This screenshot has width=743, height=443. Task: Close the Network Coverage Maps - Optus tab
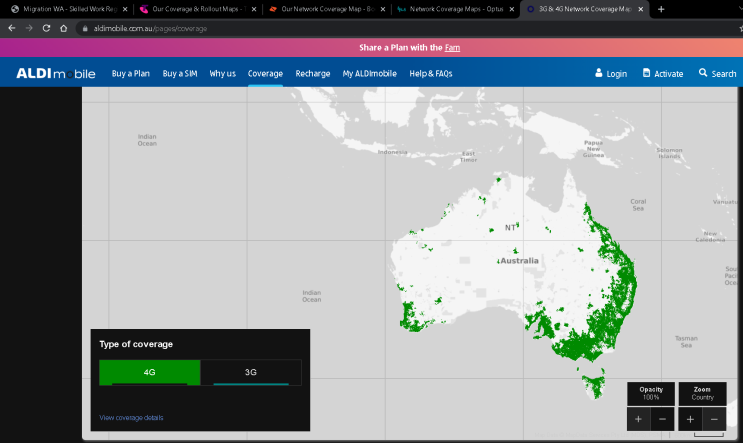point(512,9)
